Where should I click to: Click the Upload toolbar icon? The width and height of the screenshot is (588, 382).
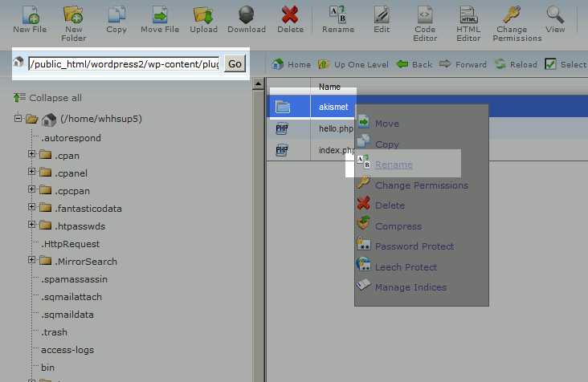click(x=203, y=14)
